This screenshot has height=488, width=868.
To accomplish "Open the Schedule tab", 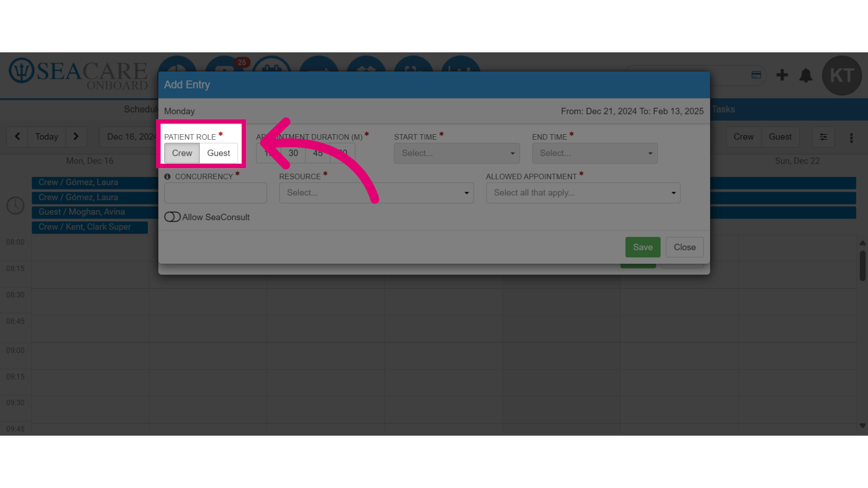I will pyautogui.click(x=141, y=109).
